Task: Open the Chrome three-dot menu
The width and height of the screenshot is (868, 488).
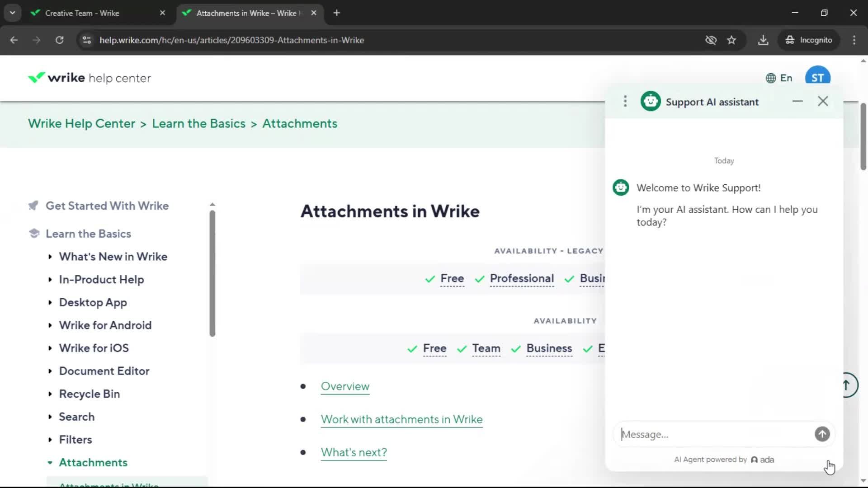Action: click(854, 40)
